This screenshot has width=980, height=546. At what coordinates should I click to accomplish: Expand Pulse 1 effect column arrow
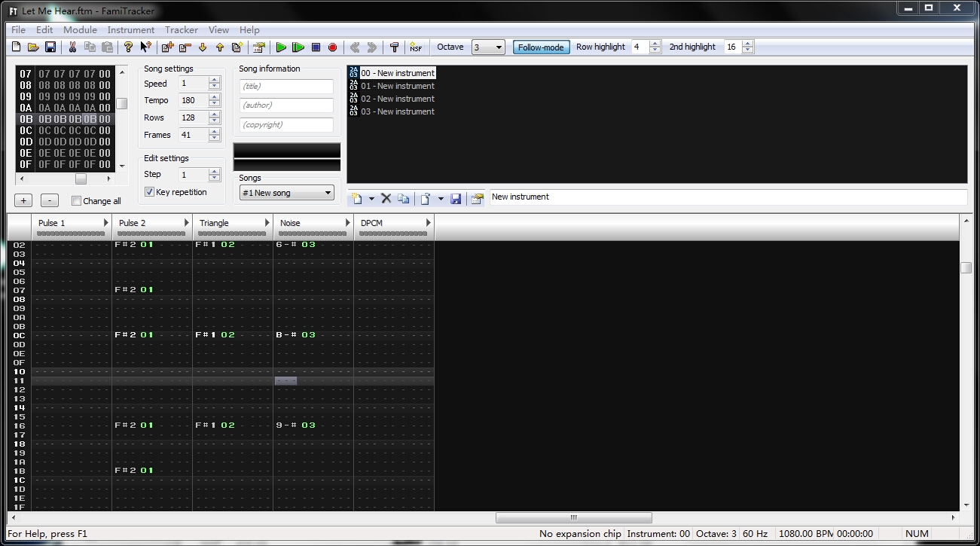pyautogui.click(x=105, y=223)
